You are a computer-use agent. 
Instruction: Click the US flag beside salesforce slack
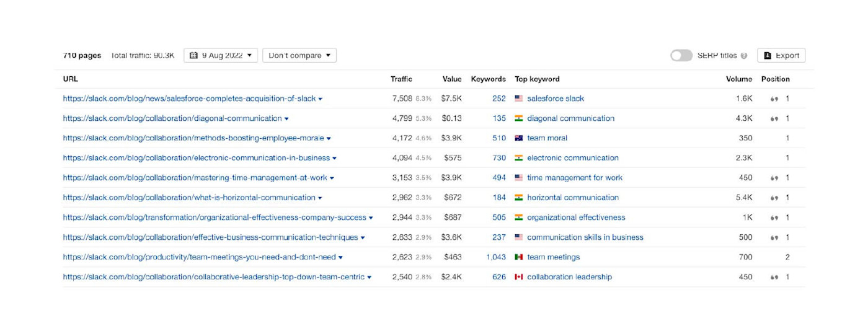(x=519, y=99)
